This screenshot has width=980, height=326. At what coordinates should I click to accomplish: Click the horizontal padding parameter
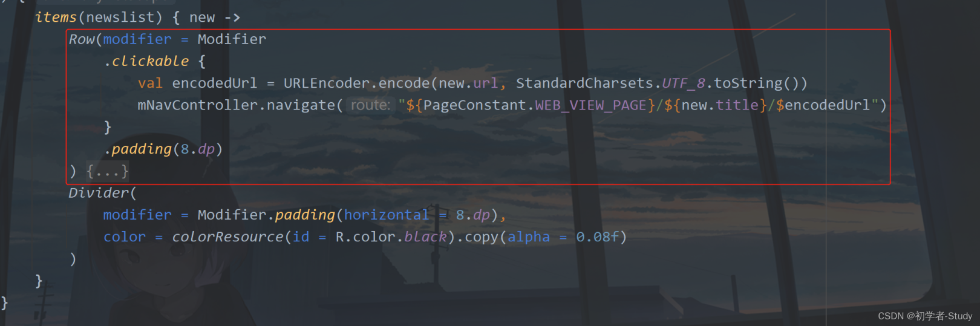(x=387, y=215)
